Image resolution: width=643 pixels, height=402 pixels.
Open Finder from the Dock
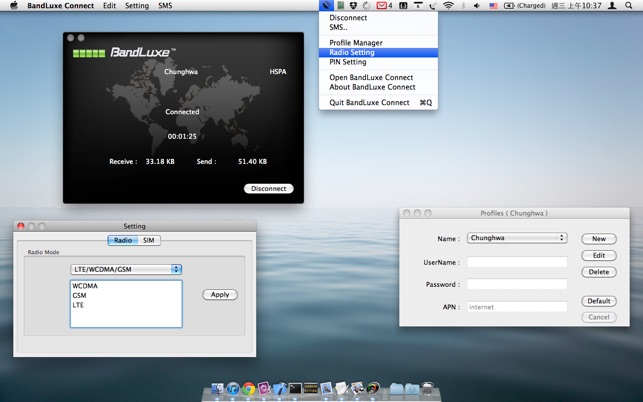217,388
